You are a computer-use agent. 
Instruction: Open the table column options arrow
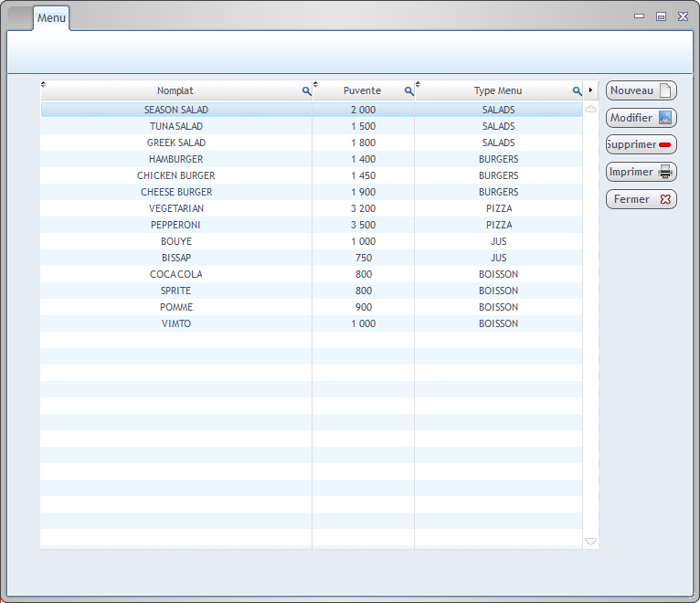pyautogui.click(x=591, y=90)
